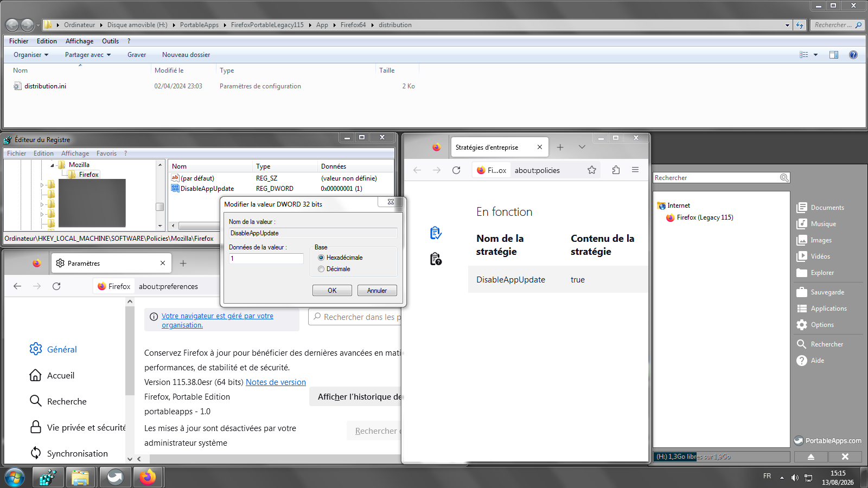Viewport: 868px width, 488px height.
Task: Open Explorer help with the question mark icon
Action: [x=853, y=55]
